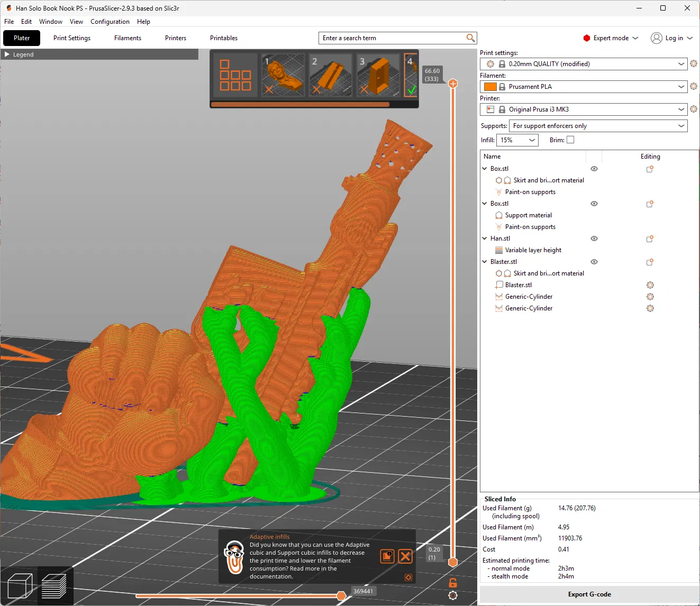The width and height of the screenshot is (700, 606).
Task: Click the normal mode time 2h3m
Action: coord(566,568)
